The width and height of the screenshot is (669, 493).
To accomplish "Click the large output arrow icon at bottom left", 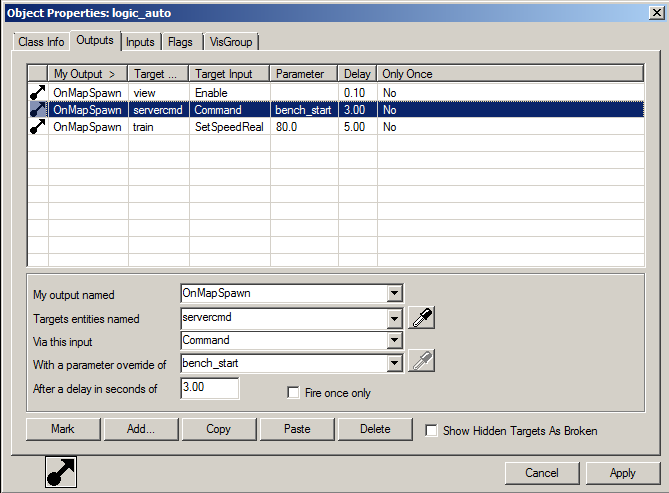I will click(x=62, y=473).
